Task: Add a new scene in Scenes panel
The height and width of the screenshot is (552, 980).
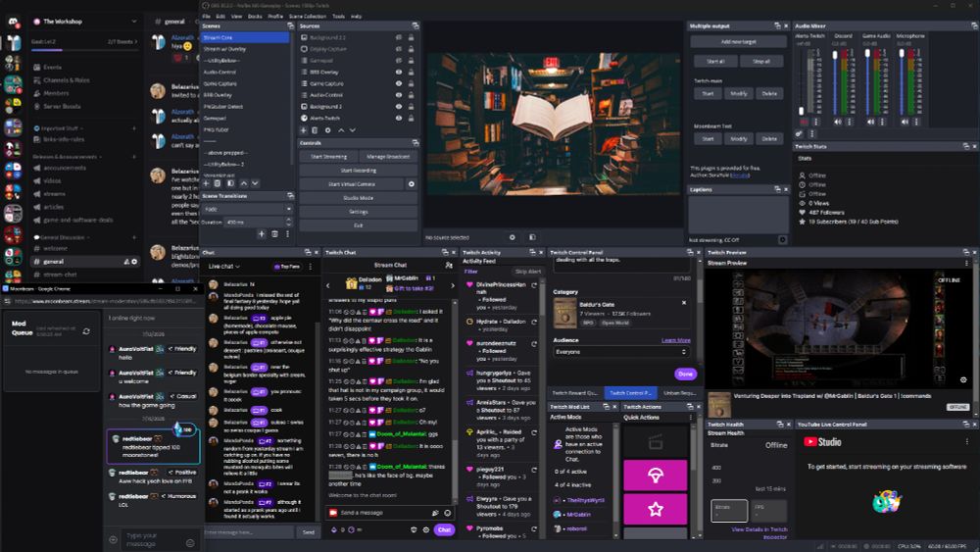Action: point(206,183)
